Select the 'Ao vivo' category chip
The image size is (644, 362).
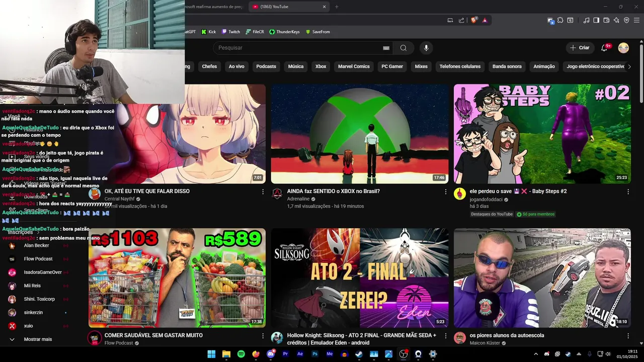click(x=236, y=66)
